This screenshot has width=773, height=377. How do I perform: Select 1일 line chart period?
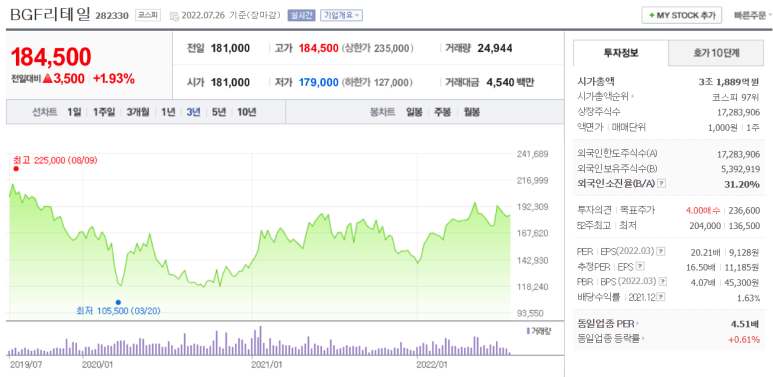[x=74, y=112]
